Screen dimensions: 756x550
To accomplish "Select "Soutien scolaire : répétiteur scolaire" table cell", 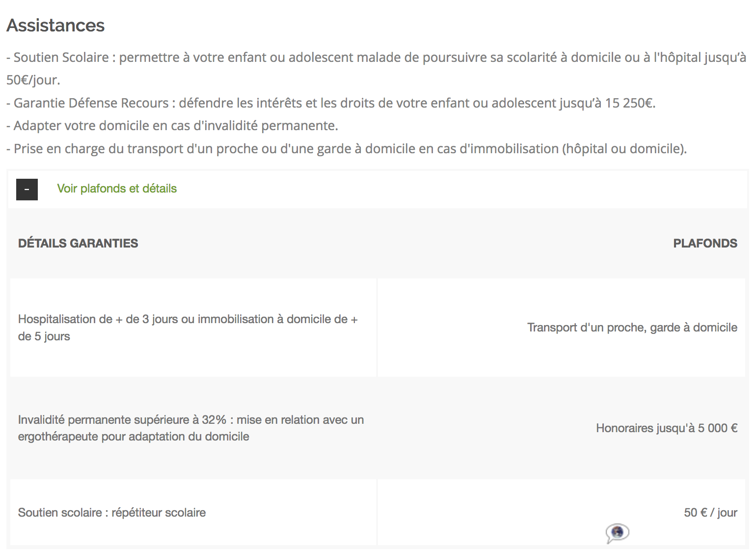I will click(112, 513).
